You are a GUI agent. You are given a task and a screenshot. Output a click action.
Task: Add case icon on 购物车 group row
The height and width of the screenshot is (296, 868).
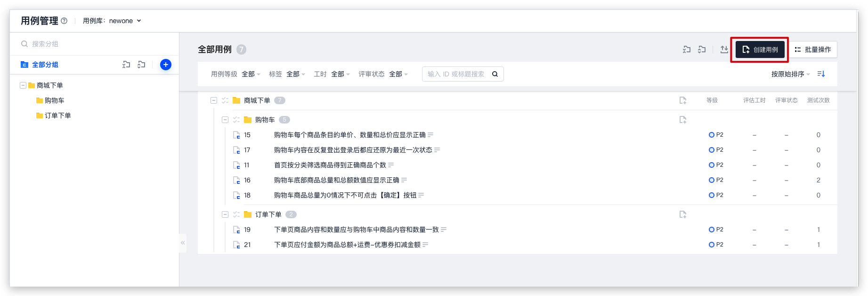[x=683, y=120]
